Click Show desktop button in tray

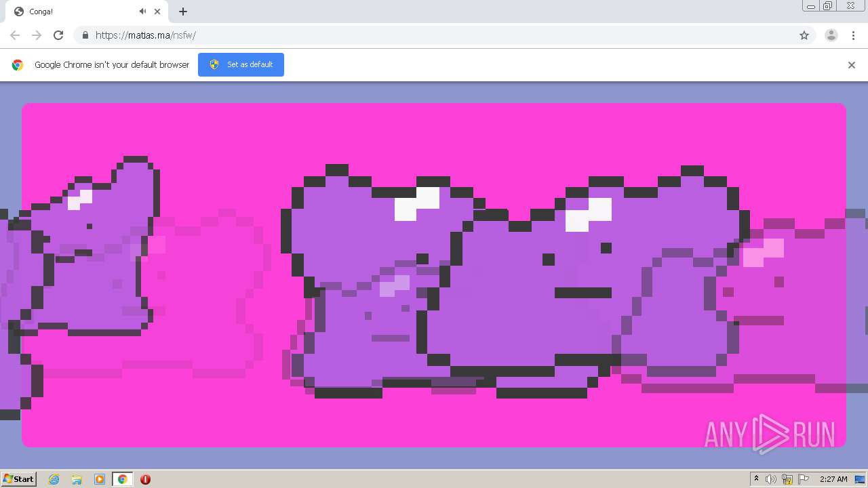860,479
